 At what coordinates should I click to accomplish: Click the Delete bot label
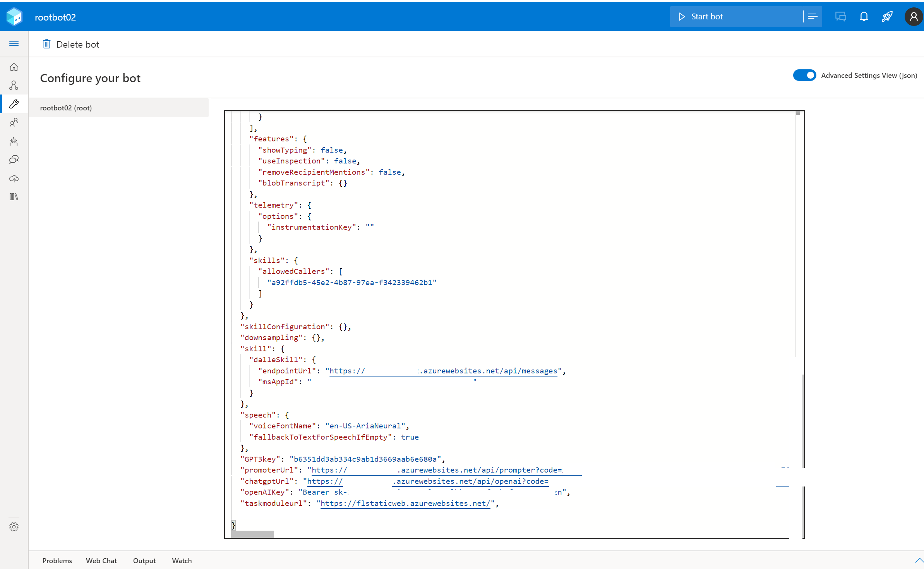click(78, 45)
